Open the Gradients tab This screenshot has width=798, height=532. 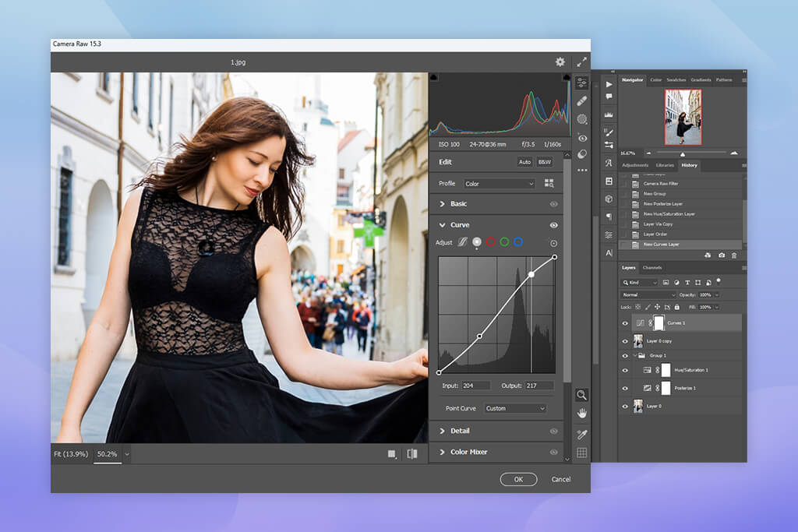(x=701, y=80)
